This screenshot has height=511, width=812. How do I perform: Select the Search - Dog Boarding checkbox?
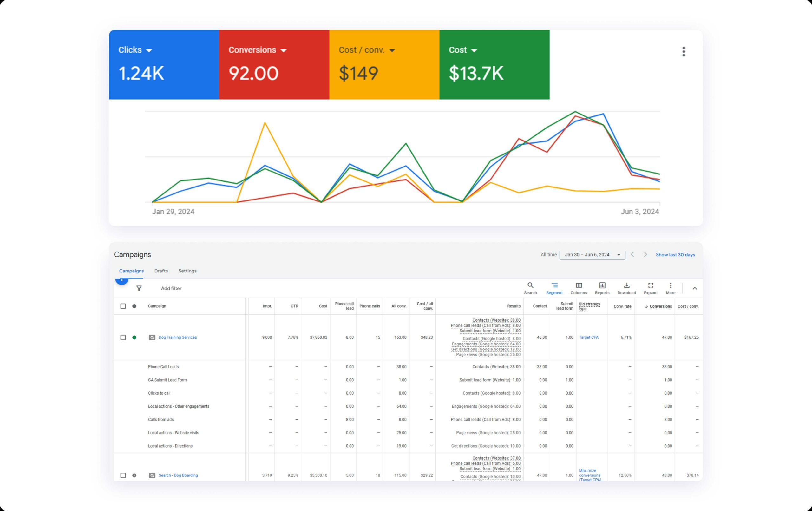123,475
